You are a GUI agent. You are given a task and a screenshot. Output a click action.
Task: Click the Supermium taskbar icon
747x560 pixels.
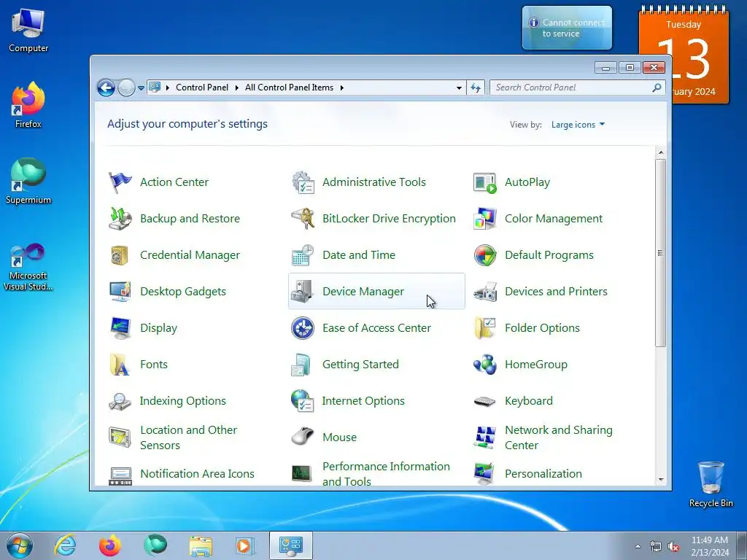click(x=155, y=545)
